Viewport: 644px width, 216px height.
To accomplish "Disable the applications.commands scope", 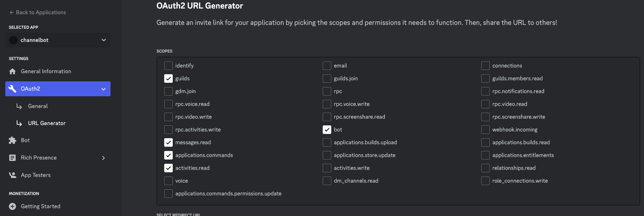I will click(168, 155).
